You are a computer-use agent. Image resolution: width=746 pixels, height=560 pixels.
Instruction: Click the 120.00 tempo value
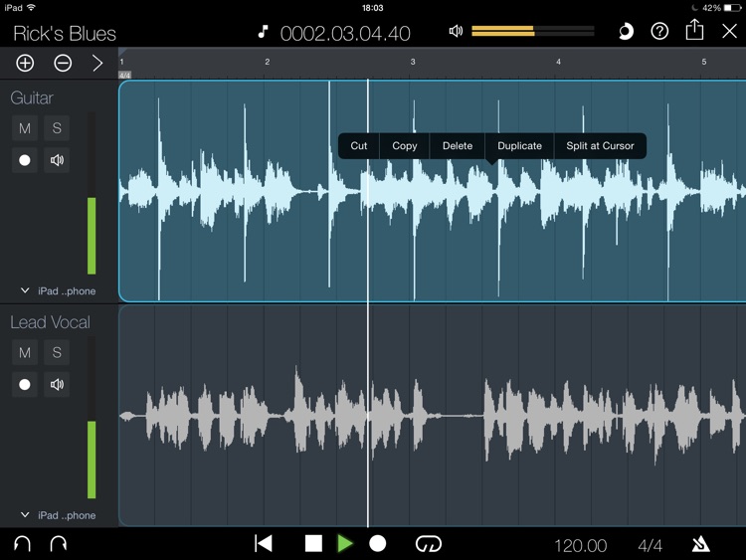pos(580,545)
